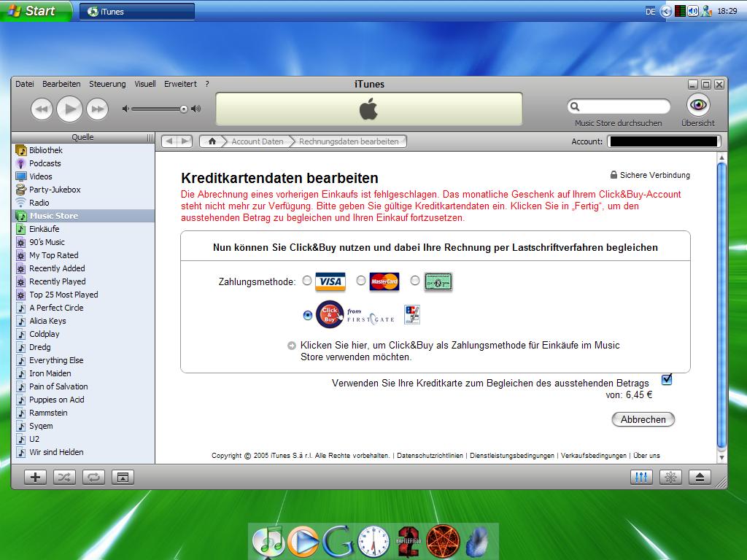Image resolution: width=747 pixels, height=560 pixels.
Task: Click the loud speaker icon right of volume
Action: [196, 109]
